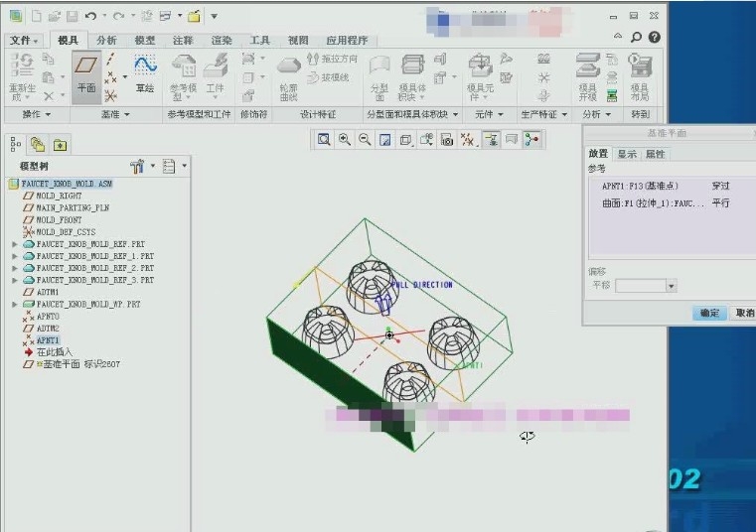Image resolution: width=756 pixels, height=532 pixels.
Task: Open the model tree settings hammer icon
Action: point(137,167)
